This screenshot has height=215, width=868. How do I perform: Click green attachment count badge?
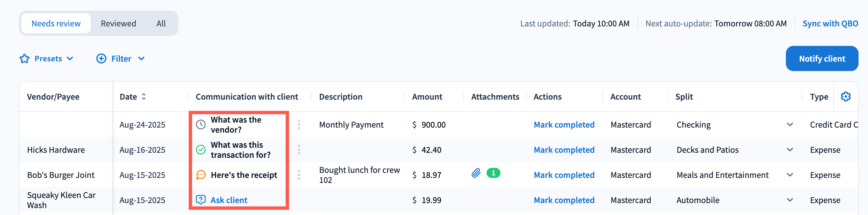coord(493,173)
